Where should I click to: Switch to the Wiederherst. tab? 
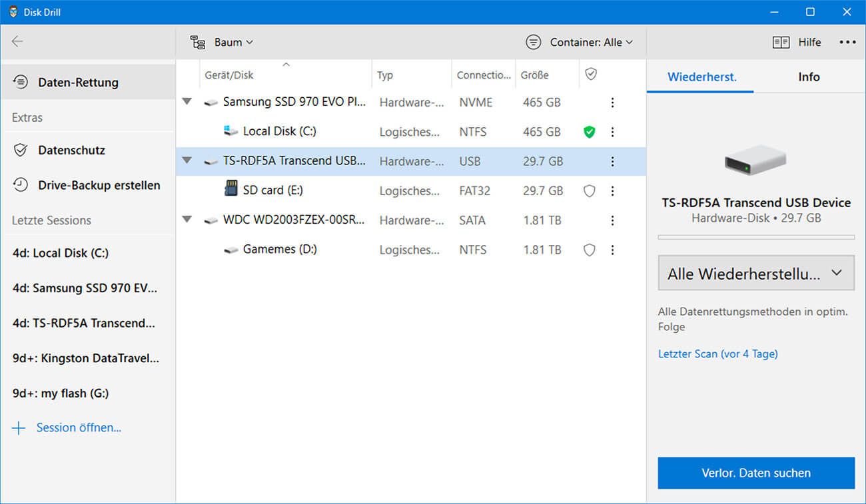click(x=701, y=77)
